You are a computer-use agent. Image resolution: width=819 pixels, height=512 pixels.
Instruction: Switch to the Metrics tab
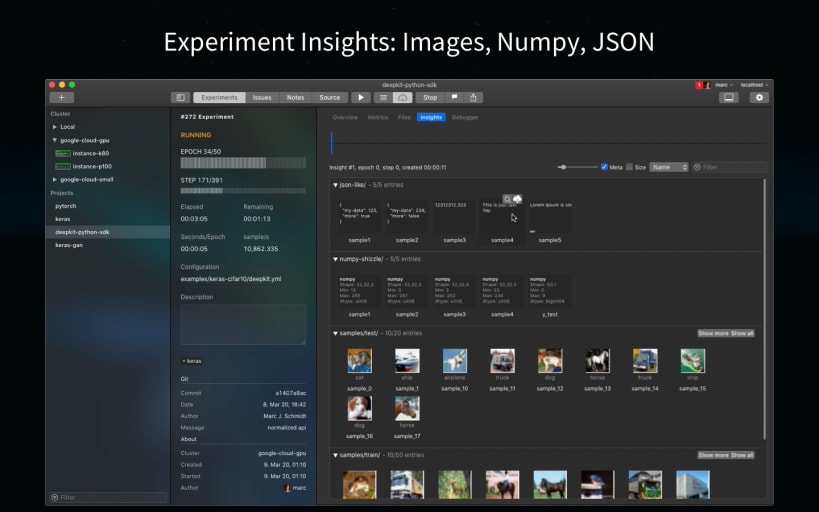point(378,117)
